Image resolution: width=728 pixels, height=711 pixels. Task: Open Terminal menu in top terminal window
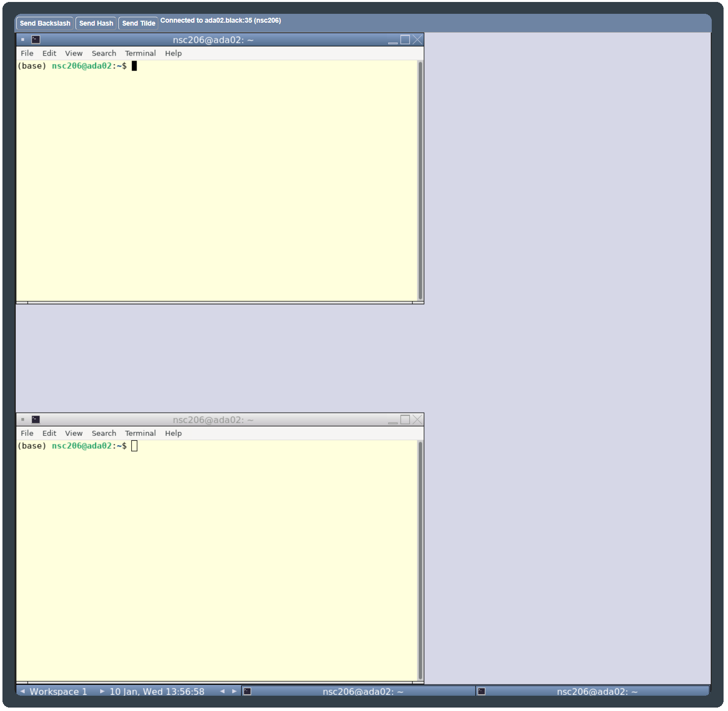(141, 53)
